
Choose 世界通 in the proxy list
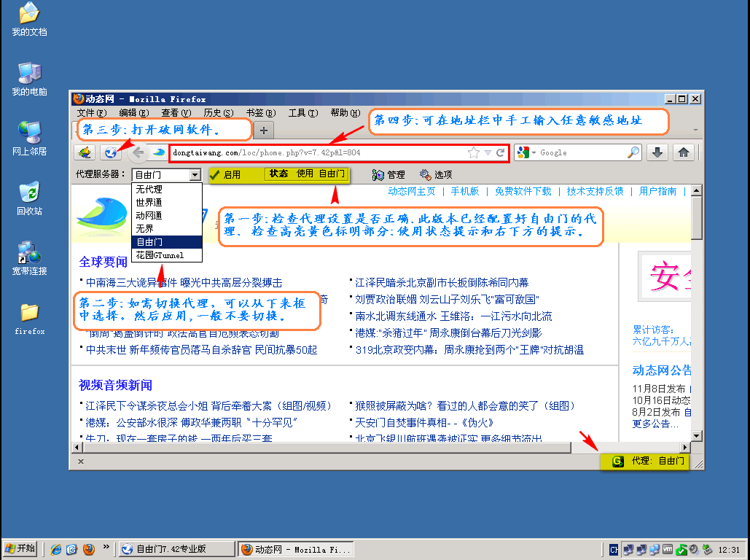coord(167,203)
